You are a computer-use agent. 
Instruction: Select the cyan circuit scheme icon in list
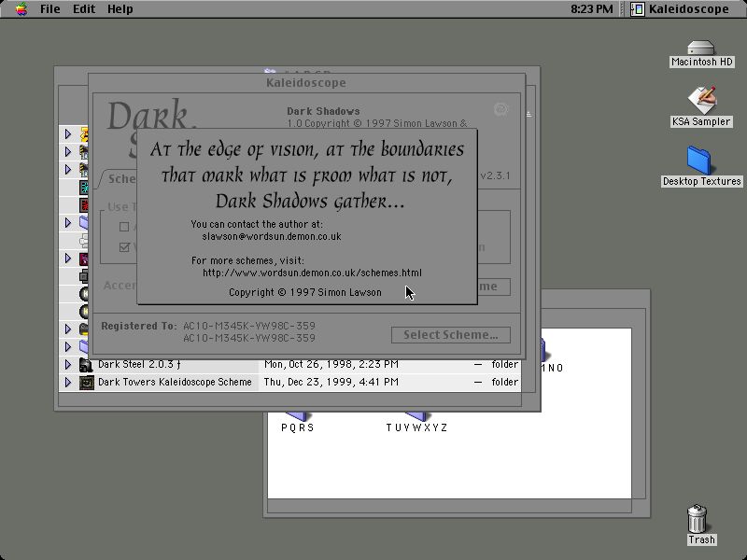coord(84,188)
